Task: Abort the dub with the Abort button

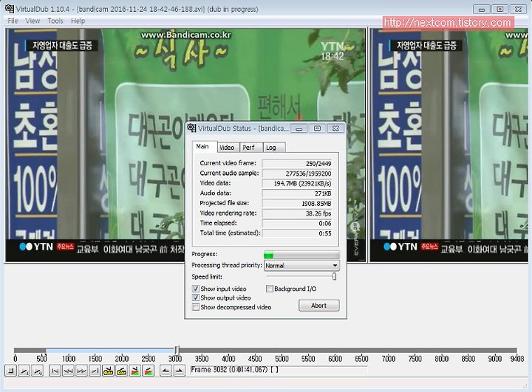Action: pyautogui.click(x=319, y=305)
